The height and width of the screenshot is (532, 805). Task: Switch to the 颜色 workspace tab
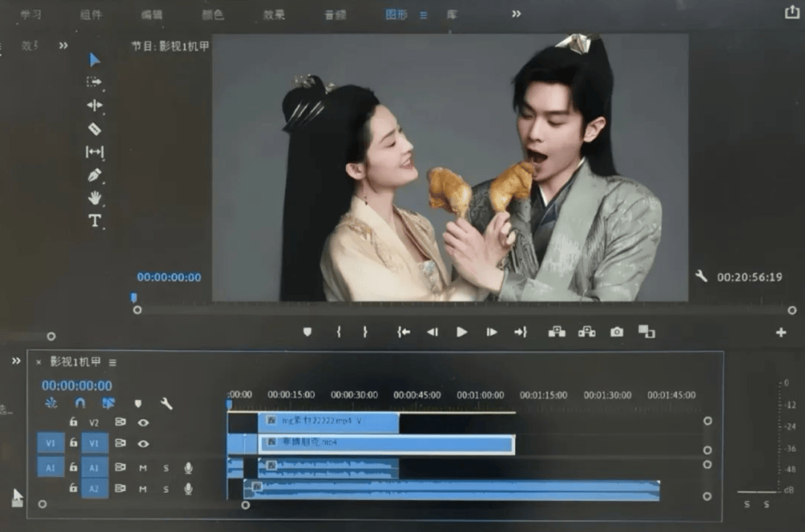tap(212, 15)
